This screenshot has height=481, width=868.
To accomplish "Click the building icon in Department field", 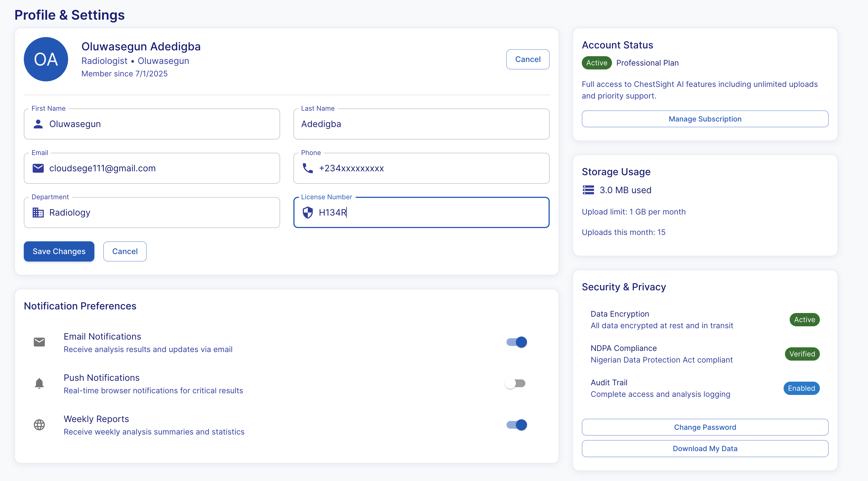I will pyautogui.click(x=38, y=213).
